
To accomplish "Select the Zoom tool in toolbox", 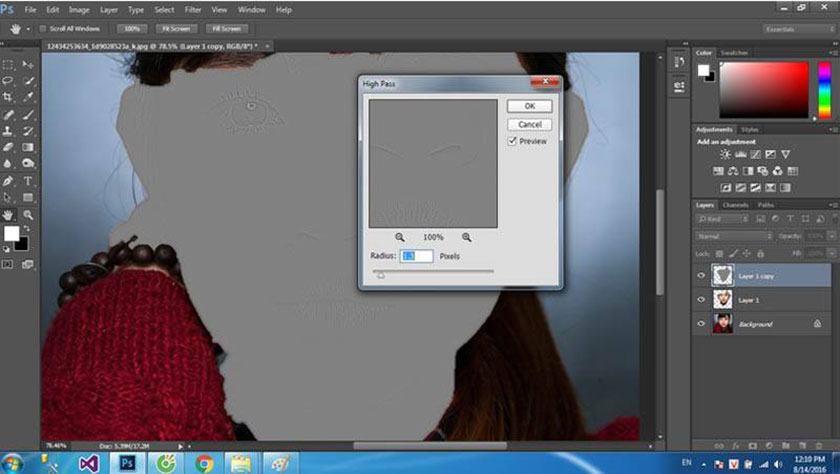I will click(x=28, y=215).
